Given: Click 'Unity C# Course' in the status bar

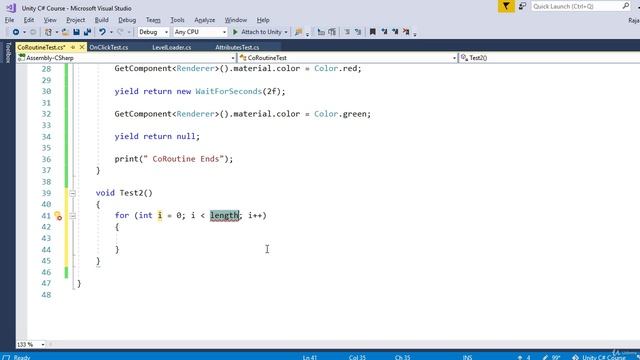Looking at the screenshot, I should [603, 357].
